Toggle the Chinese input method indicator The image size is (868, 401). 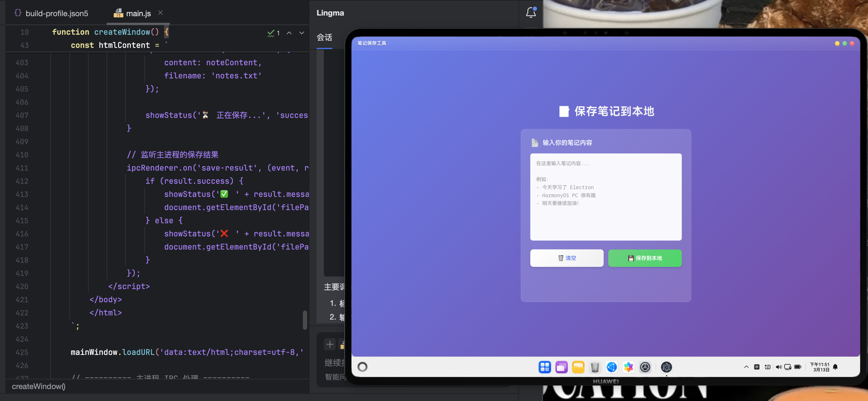tap(757, 367)
